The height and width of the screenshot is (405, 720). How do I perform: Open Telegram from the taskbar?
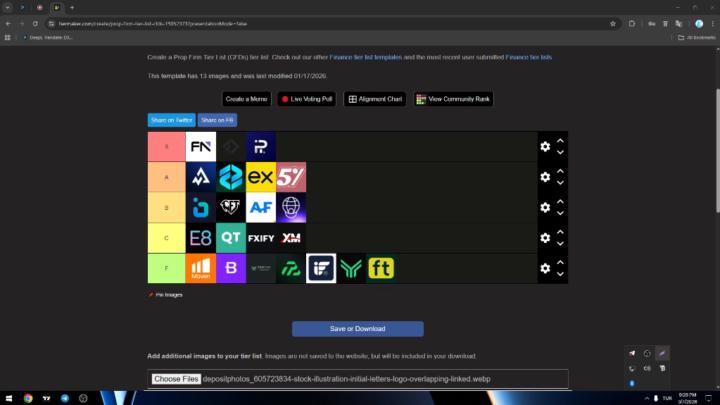65,398
